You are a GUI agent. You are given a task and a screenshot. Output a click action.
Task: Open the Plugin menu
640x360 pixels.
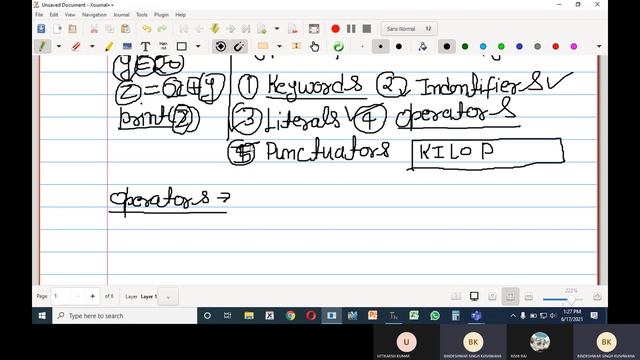click(161, 15)
